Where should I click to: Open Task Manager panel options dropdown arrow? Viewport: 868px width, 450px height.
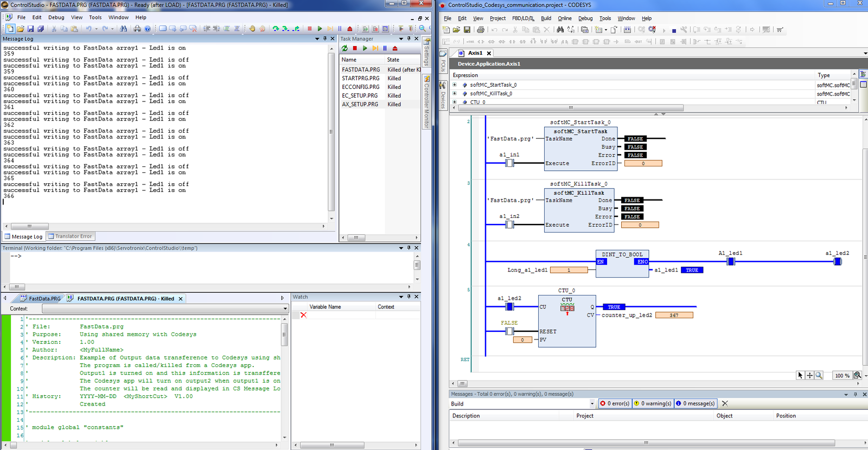pos(401,38)
